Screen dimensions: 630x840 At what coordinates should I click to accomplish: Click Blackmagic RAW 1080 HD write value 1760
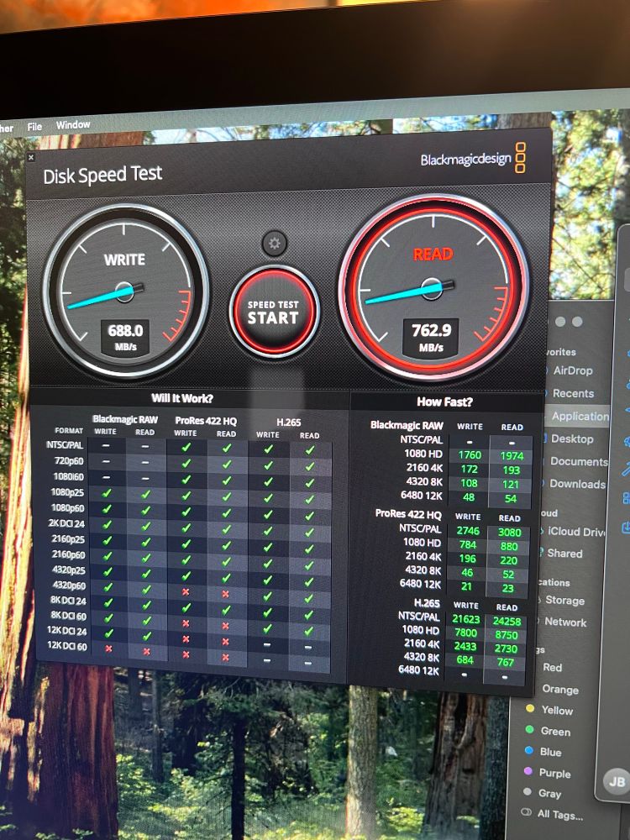pos(470,455)
